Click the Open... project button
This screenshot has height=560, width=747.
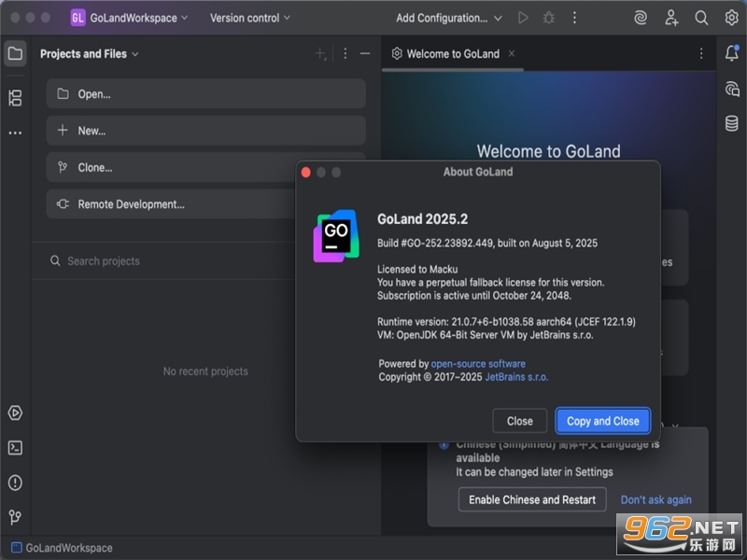(x=205, y=94)
